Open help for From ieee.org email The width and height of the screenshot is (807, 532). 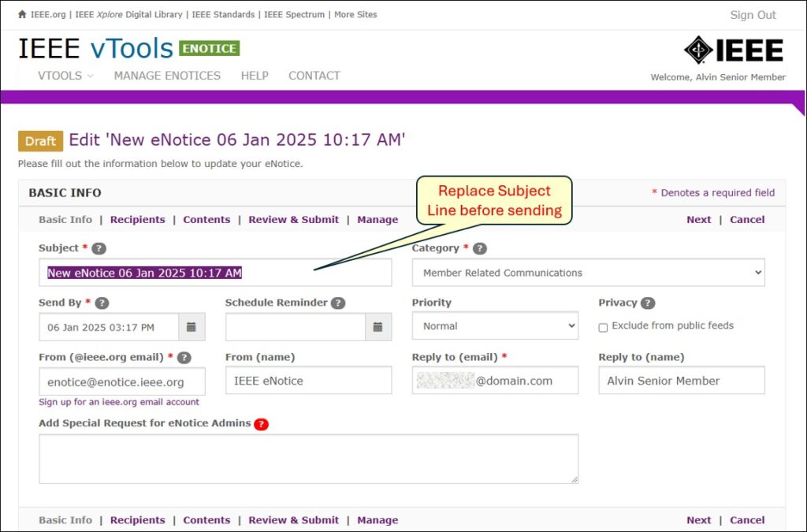click(184, 358)
